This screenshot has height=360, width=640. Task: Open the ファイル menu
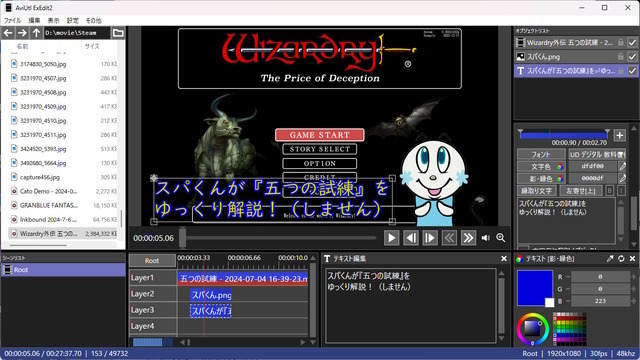tap(12, 20)
